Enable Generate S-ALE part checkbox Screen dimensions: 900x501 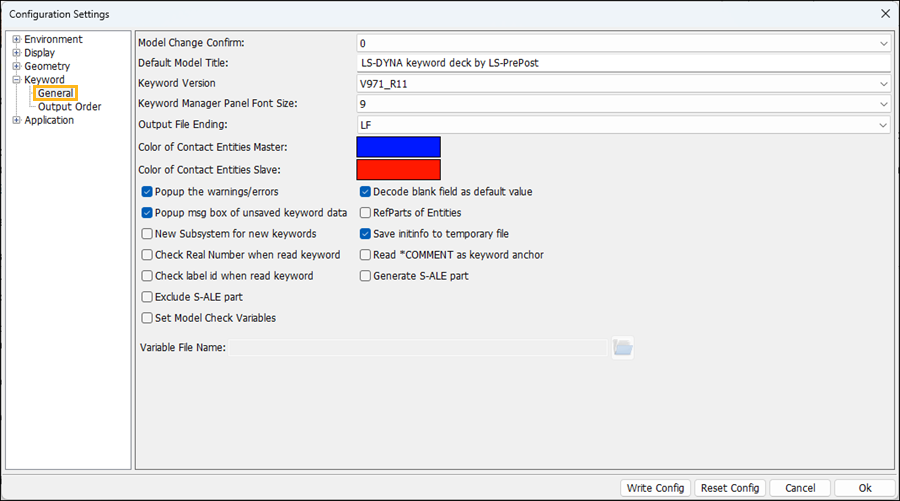click(365, 276)
